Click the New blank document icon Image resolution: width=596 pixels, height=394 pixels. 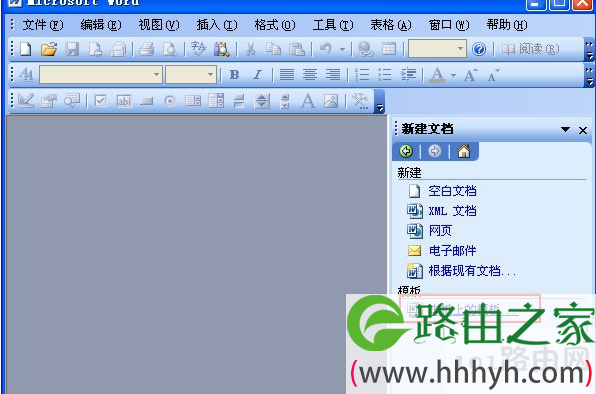point(26,49)
